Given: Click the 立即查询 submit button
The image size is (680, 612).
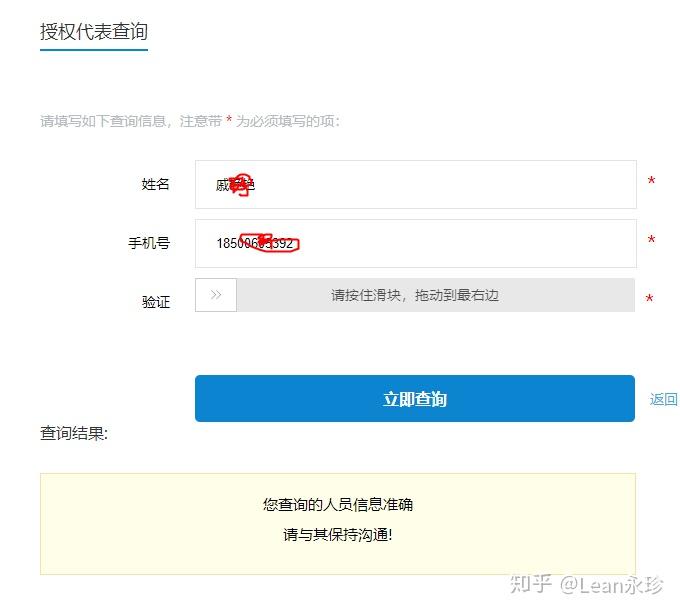Looking at the screenshot, I should (415, 398).
